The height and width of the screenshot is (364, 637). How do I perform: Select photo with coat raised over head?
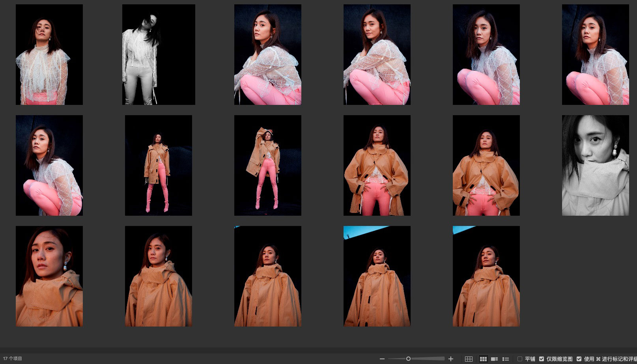pyautogui.click(x=267, y=165)
